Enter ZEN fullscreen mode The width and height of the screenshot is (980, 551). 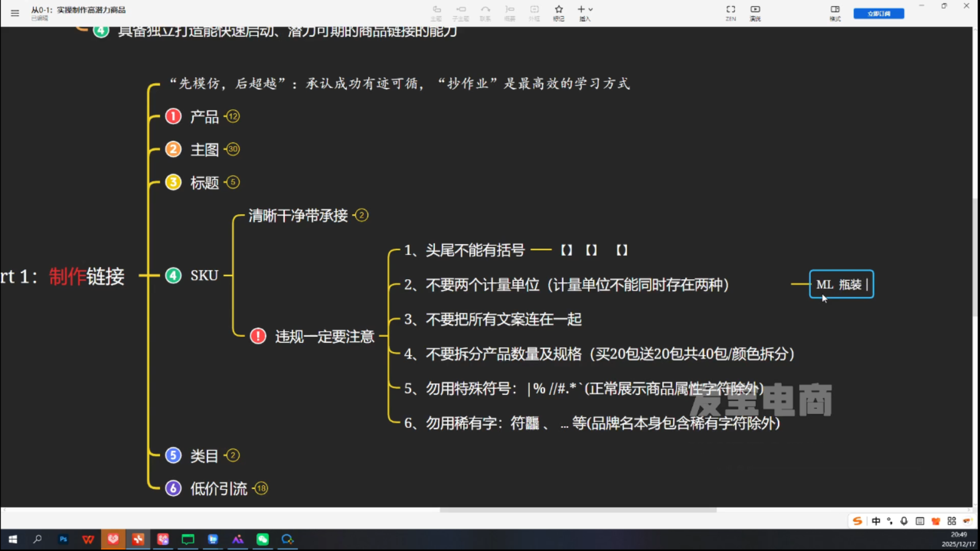(731, 12)
